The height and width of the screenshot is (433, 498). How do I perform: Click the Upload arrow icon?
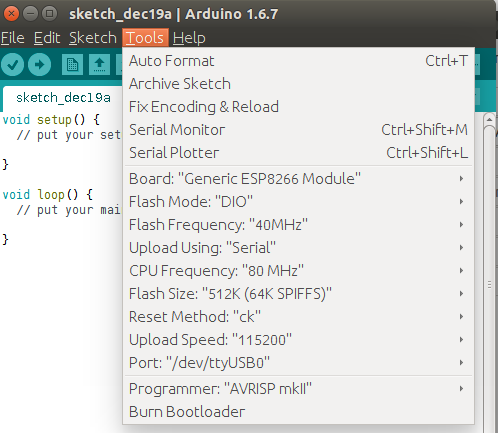pyautogui.click(x=39, y=64)
